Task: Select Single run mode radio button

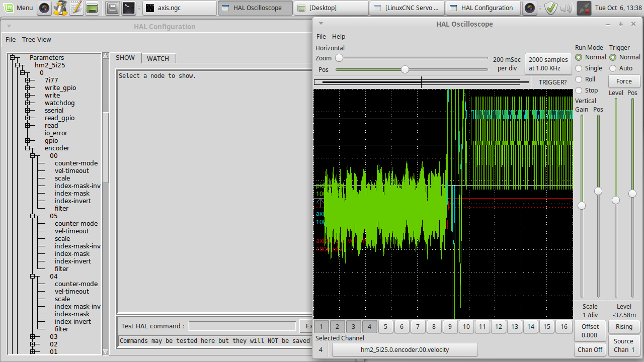Action: (x=579, y=68)
